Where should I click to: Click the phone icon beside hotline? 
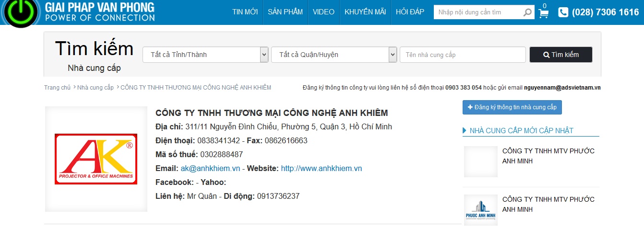tap(563, 12)
